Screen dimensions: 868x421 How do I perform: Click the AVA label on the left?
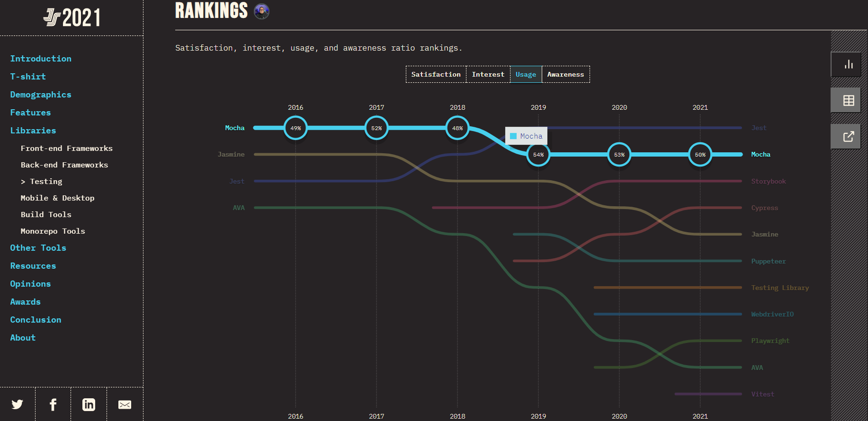(x=239, y=208)
